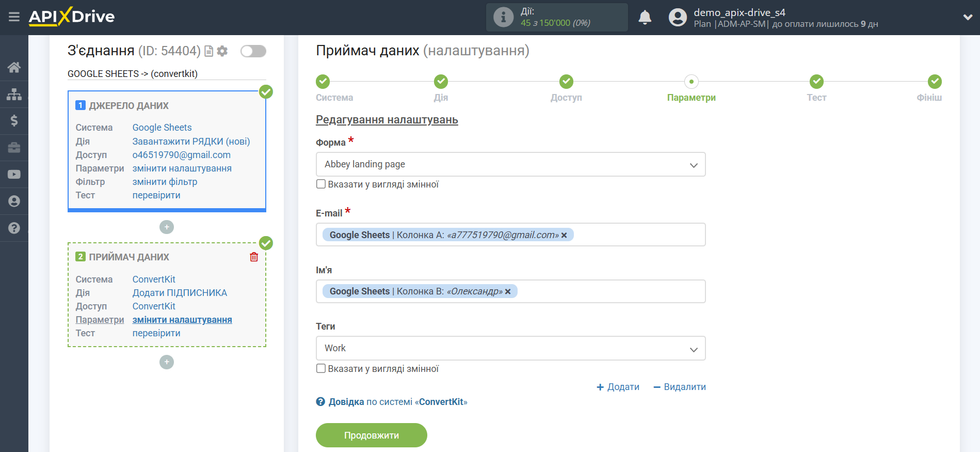Viewport: 980px width, 452px height.
Task: Click the Видалити link
Action: 680,387
